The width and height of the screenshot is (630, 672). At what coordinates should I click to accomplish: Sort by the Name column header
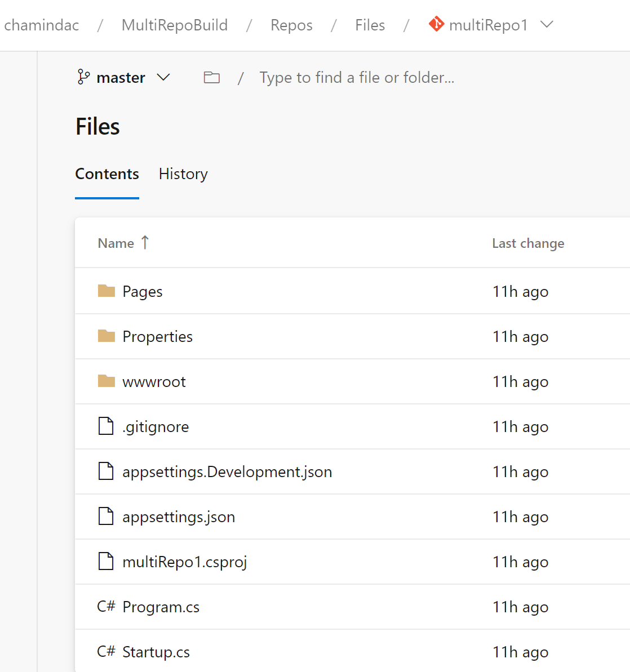(116, 243)
